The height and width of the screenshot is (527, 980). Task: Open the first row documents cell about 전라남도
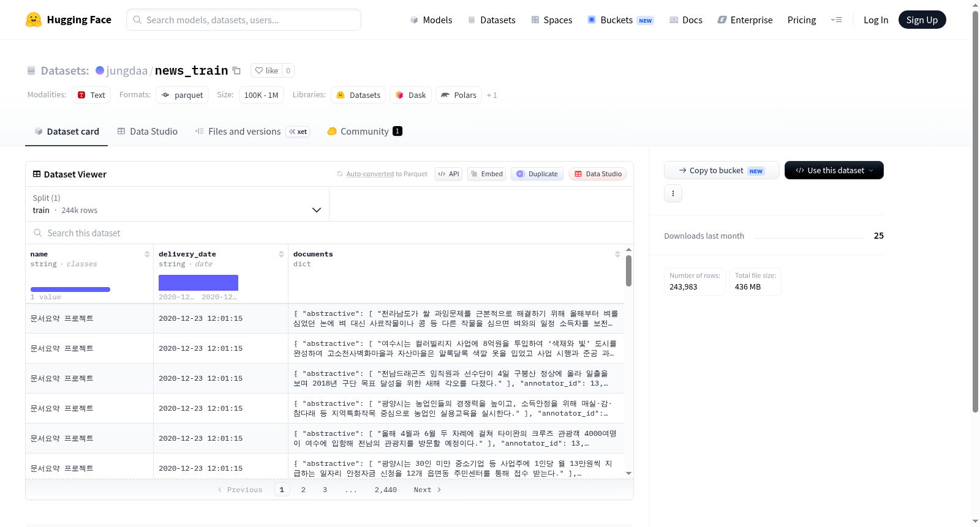456,318
